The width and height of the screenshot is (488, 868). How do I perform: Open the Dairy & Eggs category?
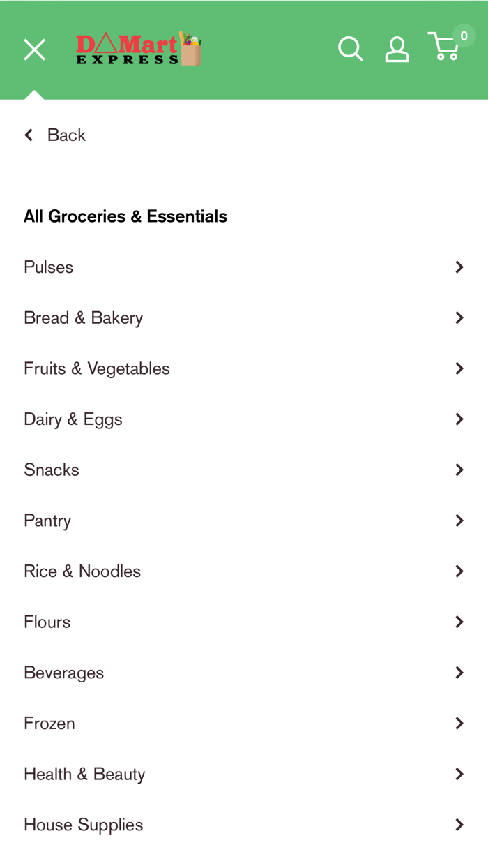coord(73,419)
